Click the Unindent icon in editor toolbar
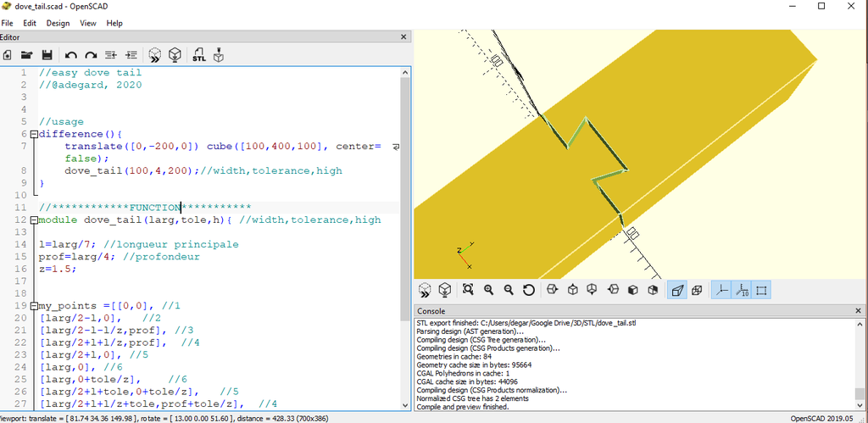Screen dimensions: 868x423 pos(111,55)
